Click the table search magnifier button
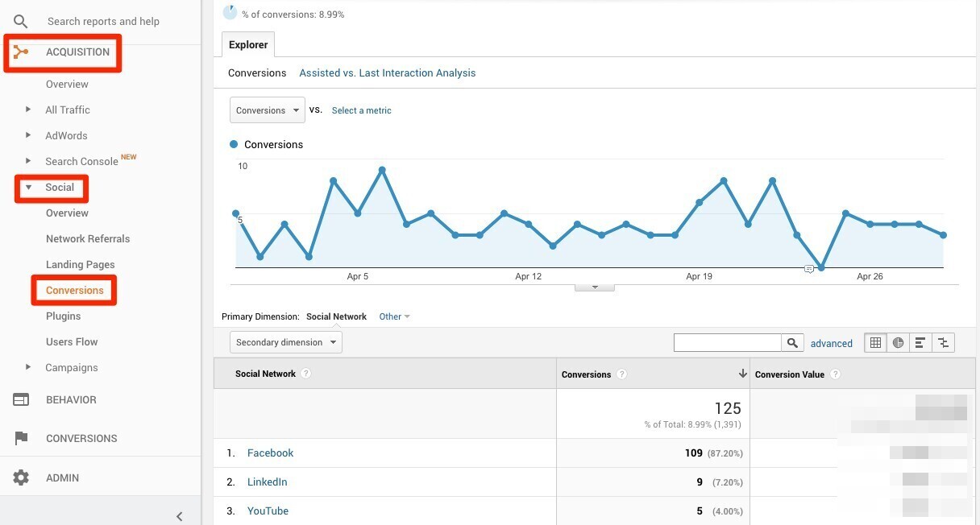 pyautogui.click(x=793, y=343)
